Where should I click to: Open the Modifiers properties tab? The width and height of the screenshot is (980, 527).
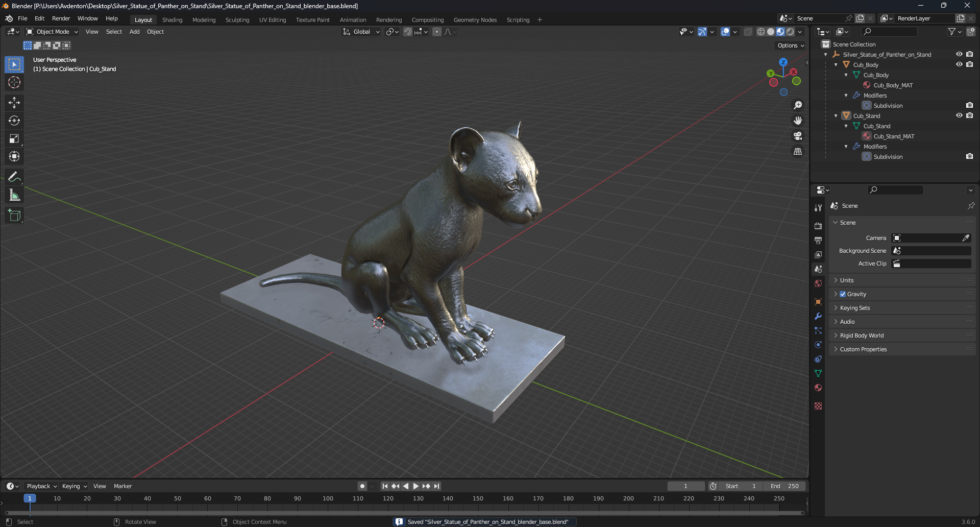pos(818,316)
